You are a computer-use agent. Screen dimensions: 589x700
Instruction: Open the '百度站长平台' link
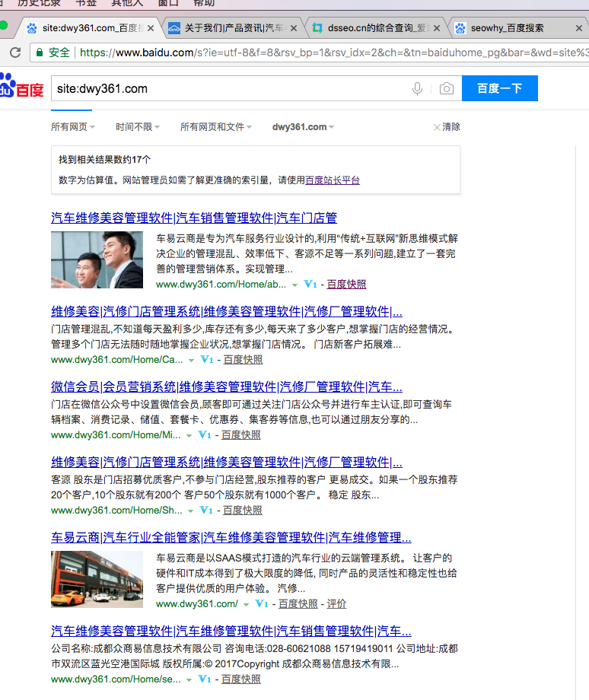coord(333,180)
